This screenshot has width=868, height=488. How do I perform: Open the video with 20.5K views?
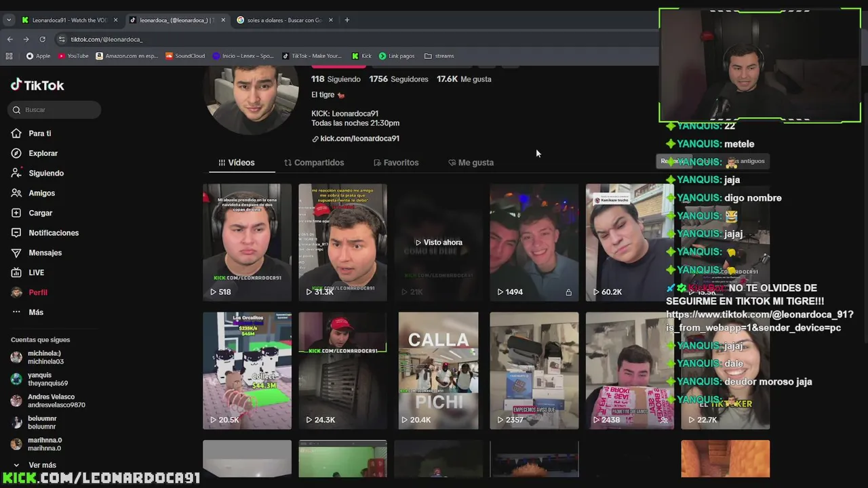[x=247, y=371]
